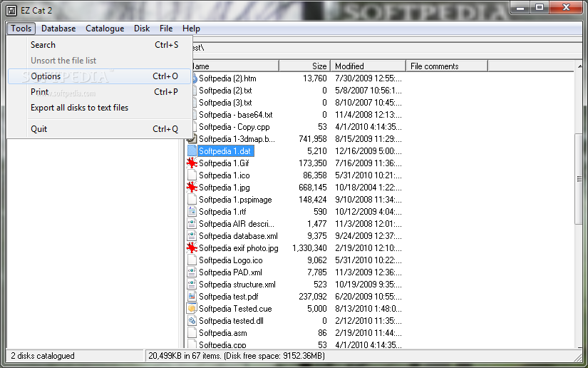Screen dimensions: 588x368
Task: Select file Softpedia test.pdf
Action: point(229,297)
